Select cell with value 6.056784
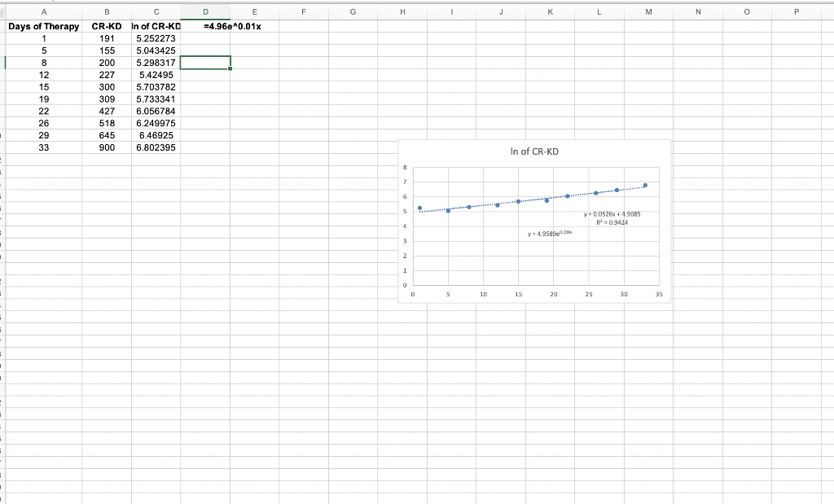The height and width of the screenshot is (504, 834). pos(156,111)
